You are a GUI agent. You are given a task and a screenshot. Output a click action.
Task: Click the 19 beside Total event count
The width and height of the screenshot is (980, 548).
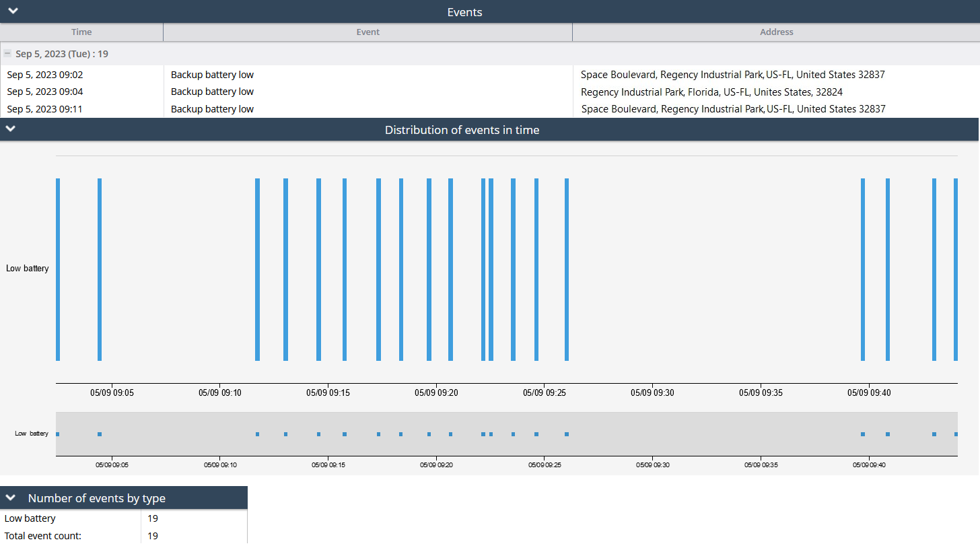click(153, 536)
